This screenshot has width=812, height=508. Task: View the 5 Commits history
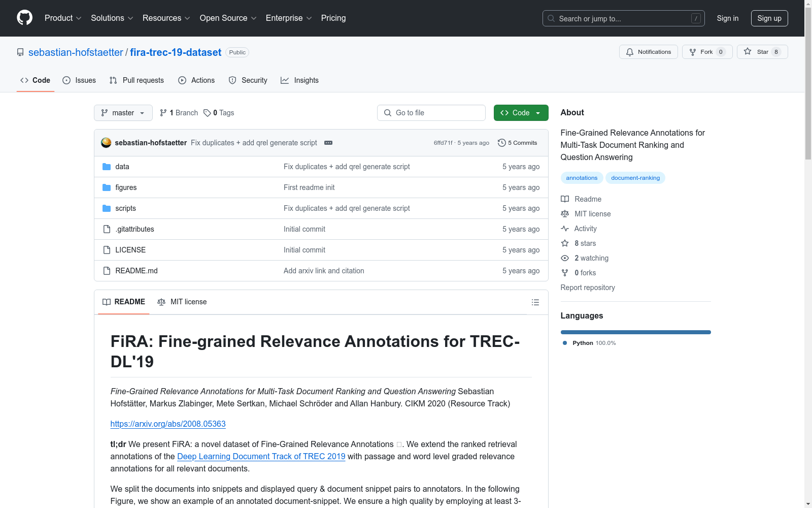[518, 143]
